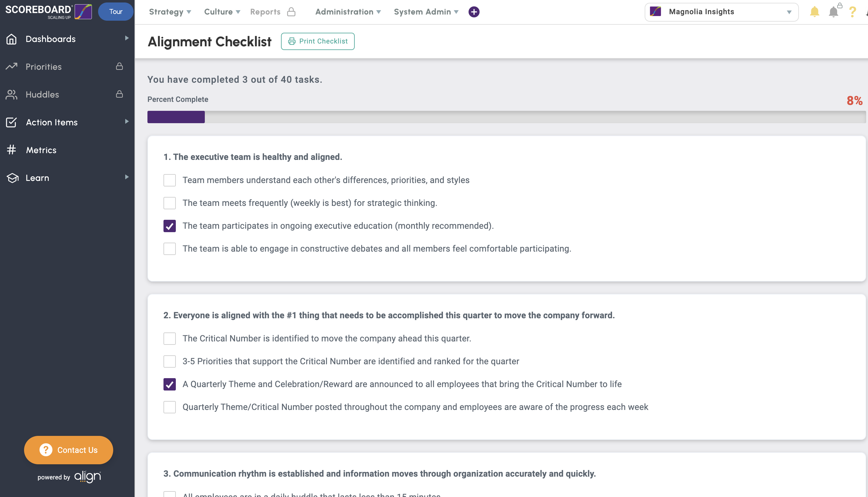Select Reports in the top navigation
The image size is (868, 497).
[265, 12]
